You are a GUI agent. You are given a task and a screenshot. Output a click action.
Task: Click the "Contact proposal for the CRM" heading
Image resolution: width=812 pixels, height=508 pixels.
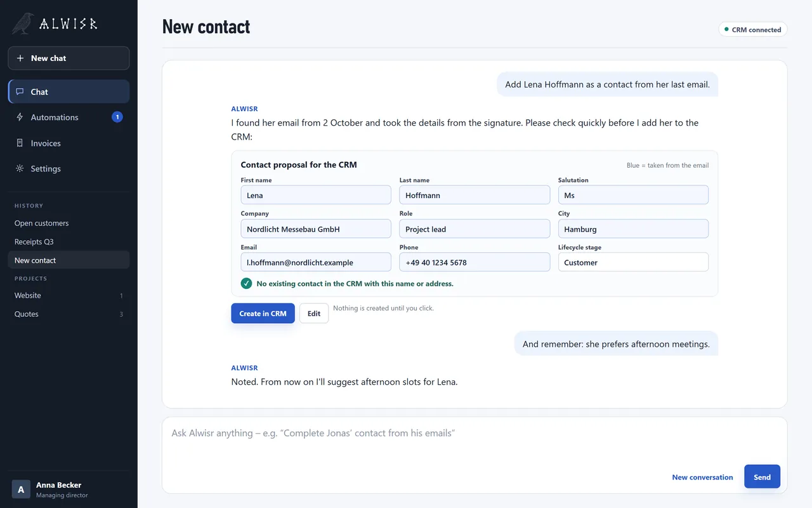[x=299, y=164]
